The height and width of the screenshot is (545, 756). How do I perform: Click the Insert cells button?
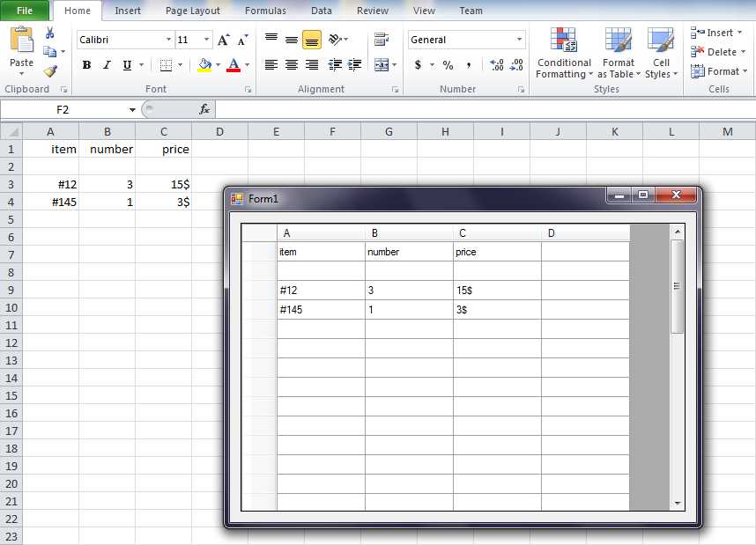click(x=717, y=33)
